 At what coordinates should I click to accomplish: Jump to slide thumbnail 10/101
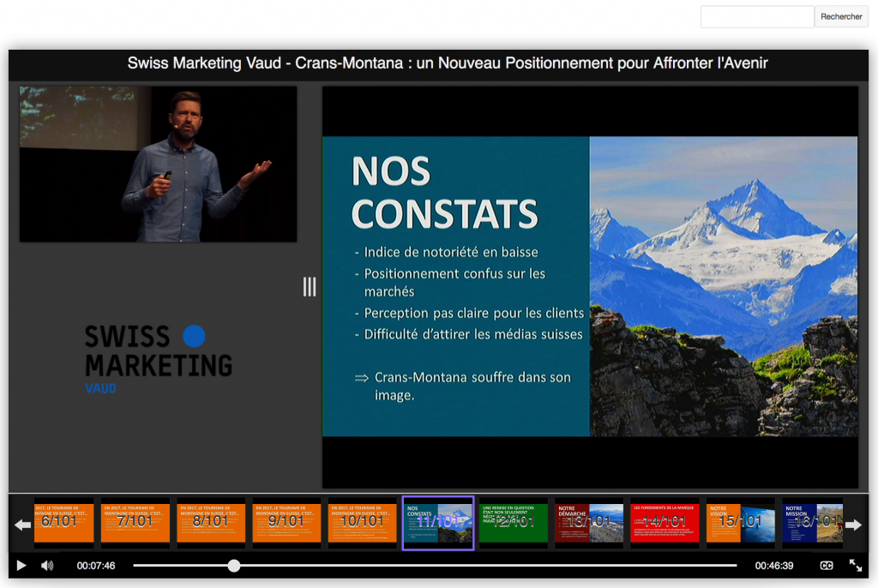362,523
